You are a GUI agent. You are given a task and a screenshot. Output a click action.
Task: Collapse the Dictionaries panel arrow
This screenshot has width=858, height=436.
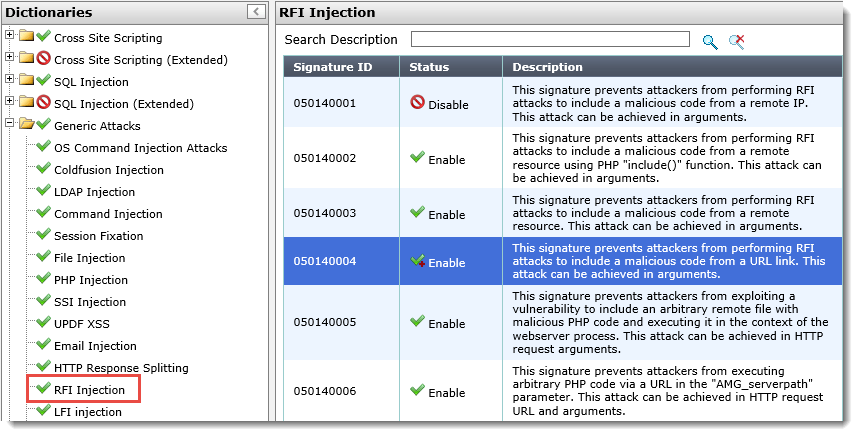coord(256,12)
